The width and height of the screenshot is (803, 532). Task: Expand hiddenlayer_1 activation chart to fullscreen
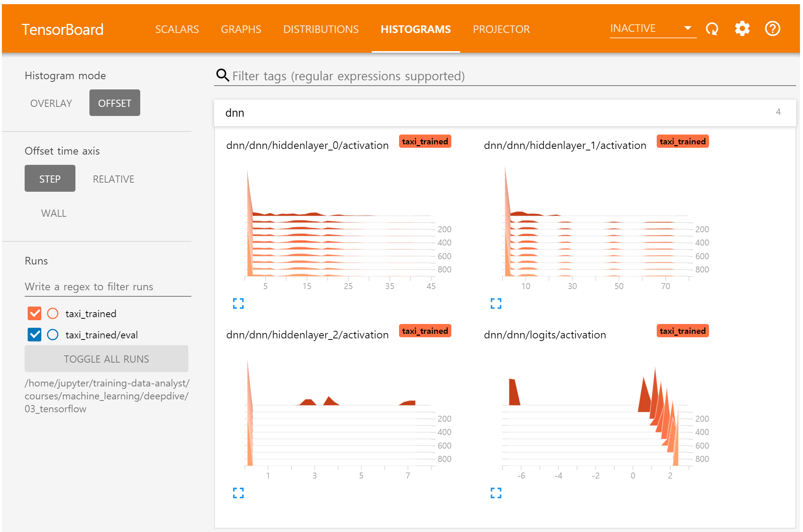tap(496, 303)
